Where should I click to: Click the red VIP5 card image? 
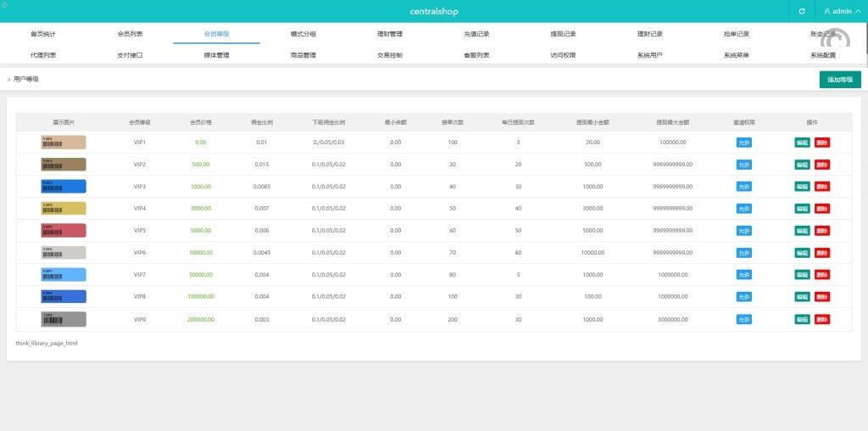[x=64, y=231]
